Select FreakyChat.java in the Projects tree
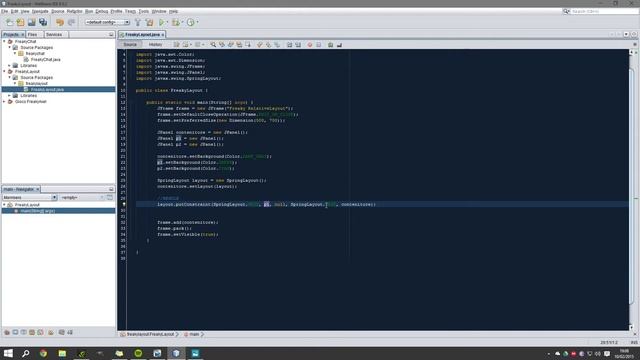The height and width of the screenshot is (360, 640). [45, 60]
